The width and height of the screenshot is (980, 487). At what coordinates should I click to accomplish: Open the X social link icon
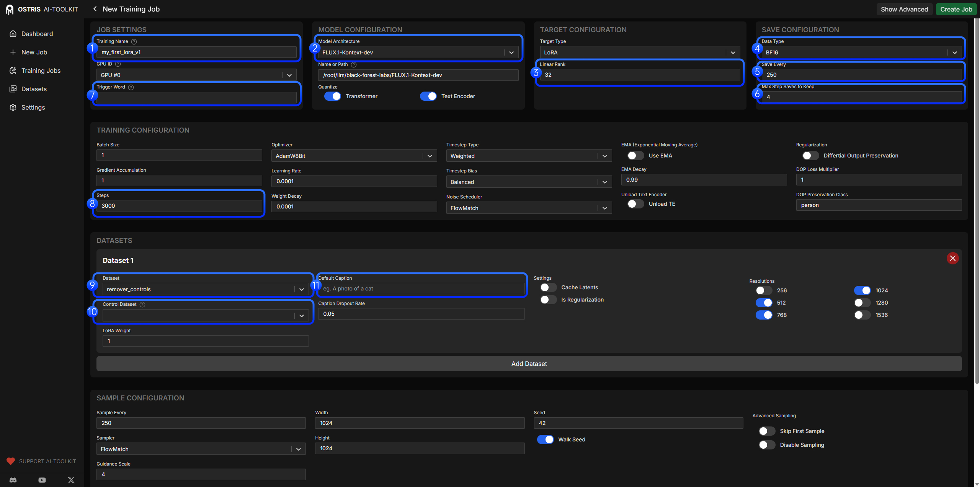(71, 480)
